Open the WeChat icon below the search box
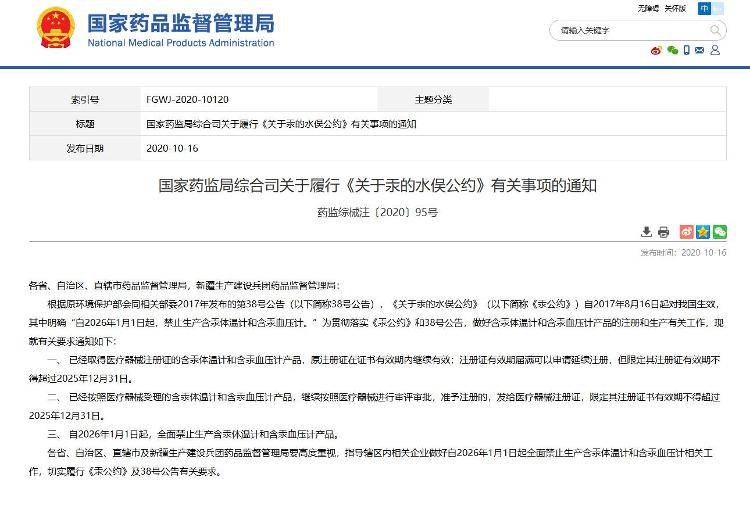Image resolution: width=750 pixels, height=506 pixels. (673, 50)
